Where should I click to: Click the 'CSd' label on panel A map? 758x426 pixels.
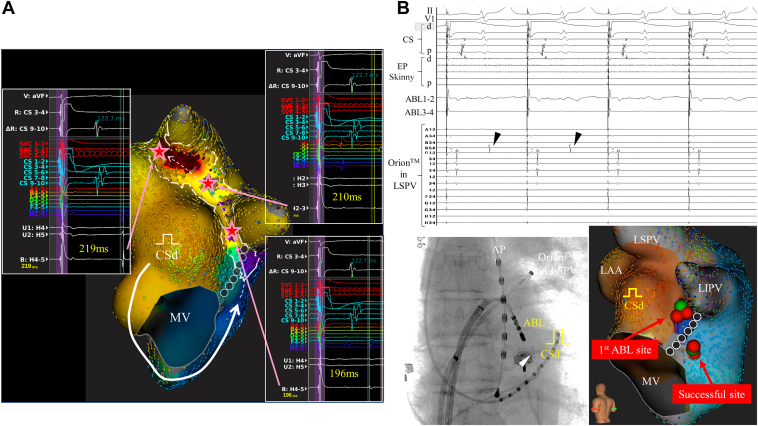[167, 254]
